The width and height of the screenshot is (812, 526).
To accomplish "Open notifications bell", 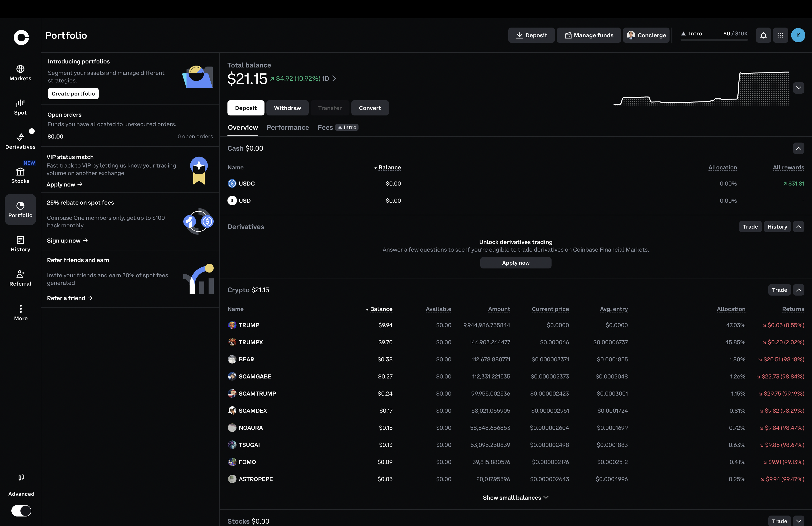I will (x=764, y=35).
